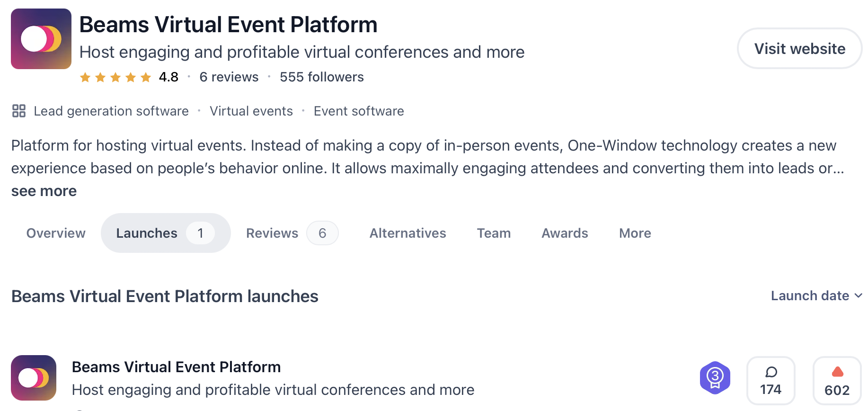This screenshot has height=411, width=868.
Task: Open the Beams launch thumbnail logo
Action: pos(34,378)
